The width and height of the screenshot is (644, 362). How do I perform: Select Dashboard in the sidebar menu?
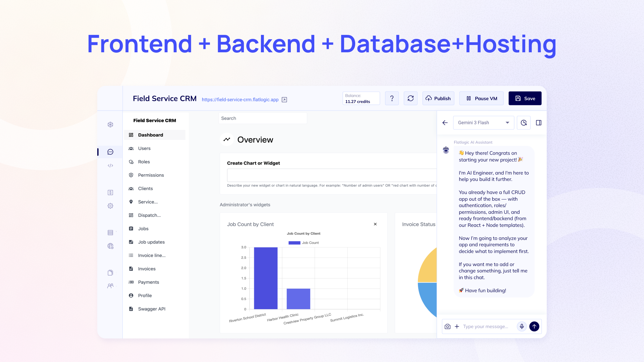coord(155,135)
